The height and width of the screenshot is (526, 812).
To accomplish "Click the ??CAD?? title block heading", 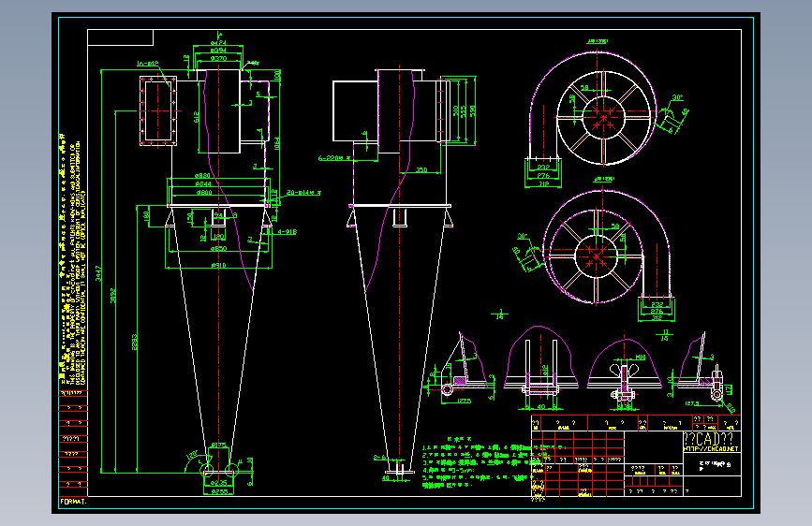I will (x=708, y=439).
